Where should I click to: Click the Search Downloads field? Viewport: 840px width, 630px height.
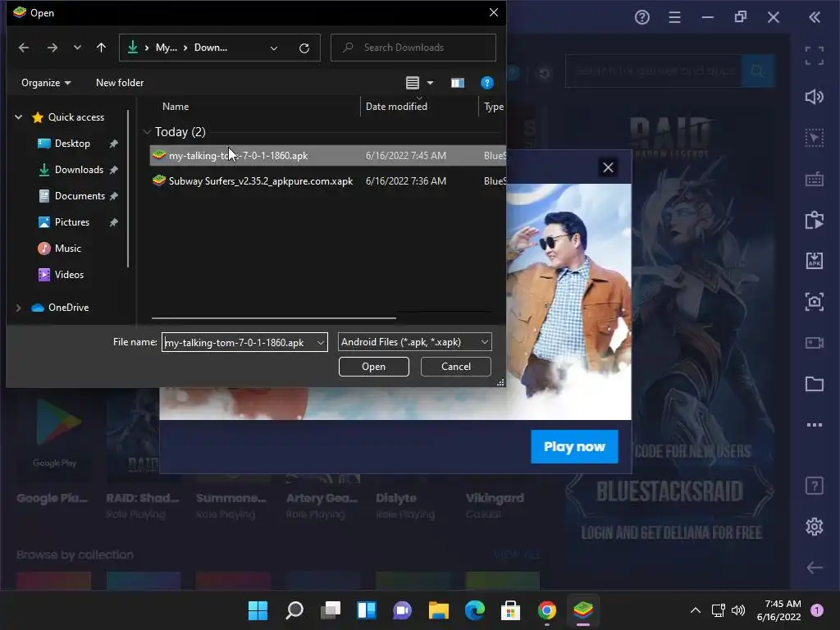coord(413,48)
